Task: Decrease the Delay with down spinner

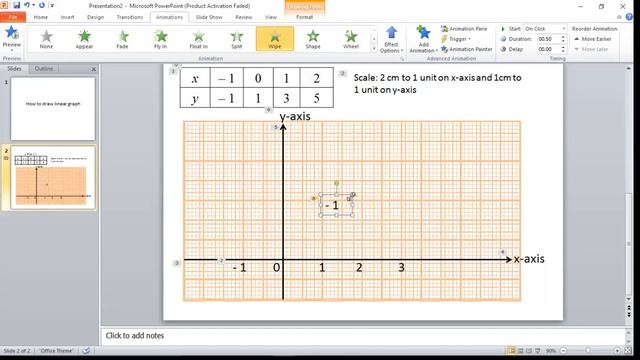Action: pos(563,51)
